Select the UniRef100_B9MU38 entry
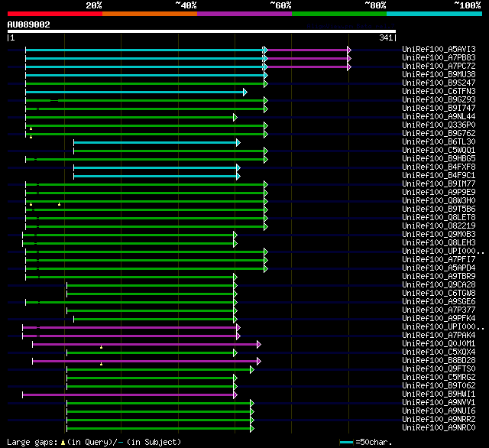Viewport: 489px width, 448px height. pyautogui.click(x=439, y=75)
